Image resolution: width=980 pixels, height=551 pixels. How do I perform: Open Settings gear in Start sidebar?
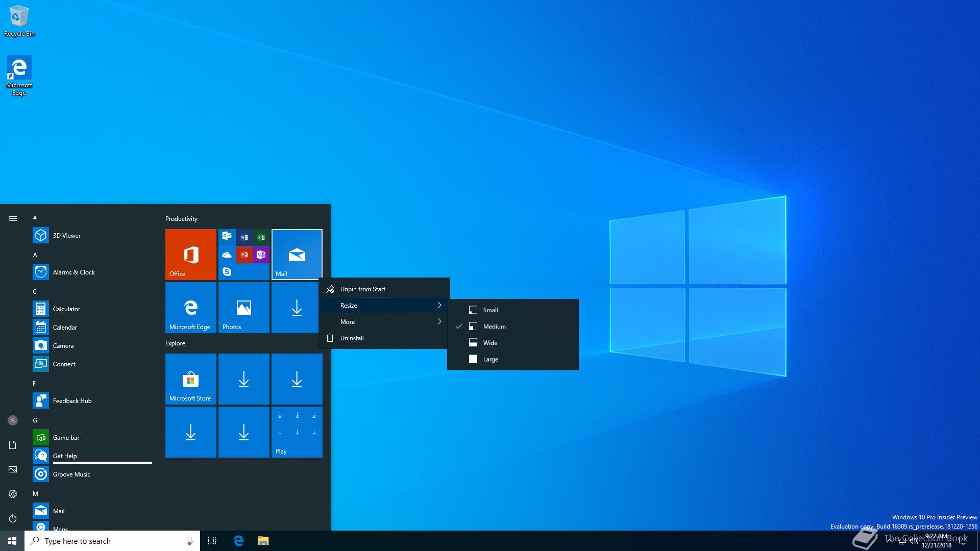13,494
